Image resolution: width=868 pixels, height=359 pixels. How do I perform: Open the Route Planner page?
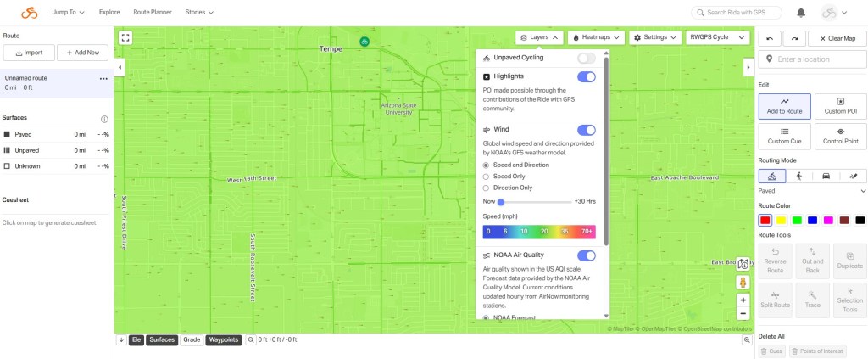(x=153, y=12)
